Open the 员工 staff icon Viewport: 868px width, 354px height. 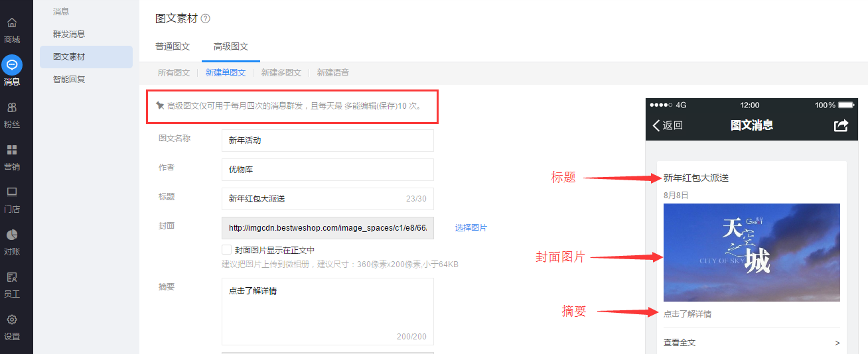(x=12, y=277)
